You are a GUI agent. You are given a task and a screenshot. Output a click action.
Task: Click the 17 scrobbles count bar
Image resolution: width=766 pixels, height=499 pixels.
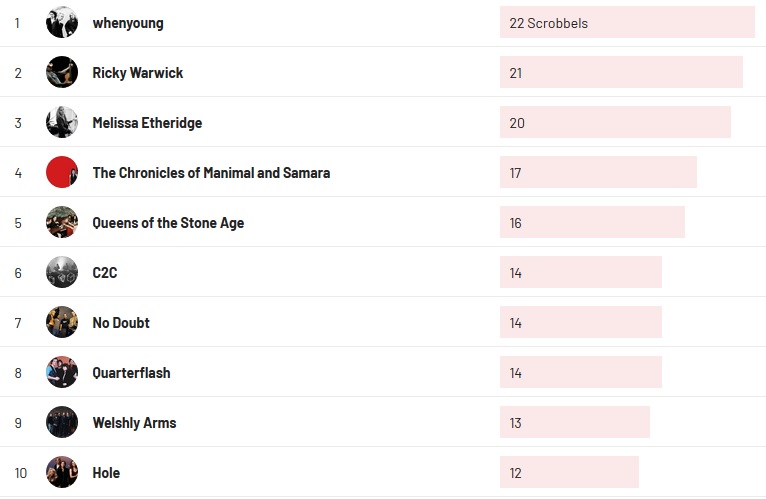598,172
